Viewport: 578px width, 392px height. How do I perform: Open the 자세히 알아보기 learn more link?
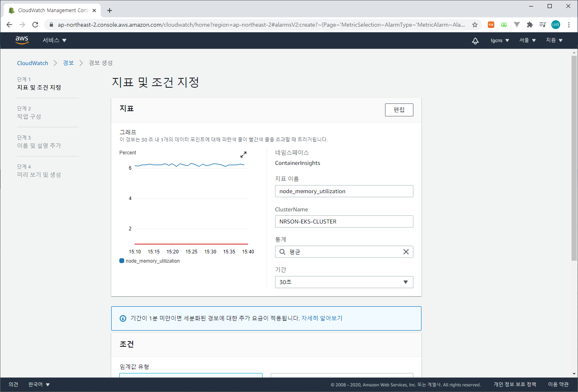coord(322,318)
